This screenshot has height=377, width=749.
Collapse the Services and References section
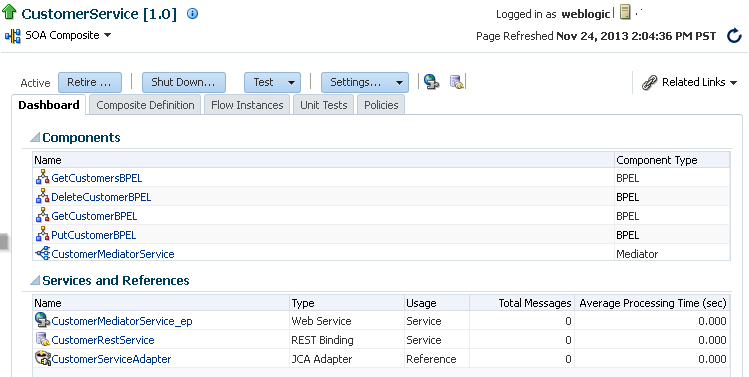click(x=35, y=280)
